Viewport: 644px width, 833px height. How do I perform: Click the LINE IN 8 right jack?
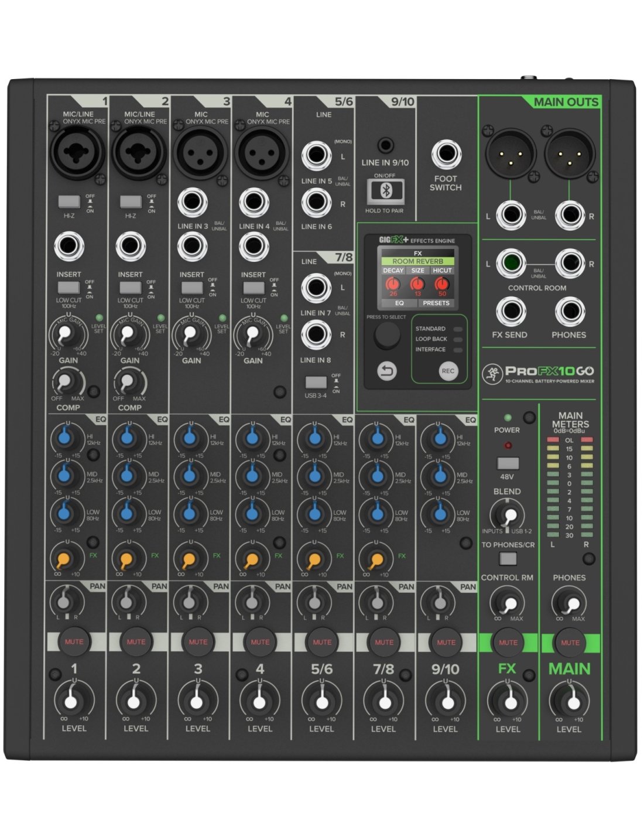pyautogui.click(x=316, y=334)
